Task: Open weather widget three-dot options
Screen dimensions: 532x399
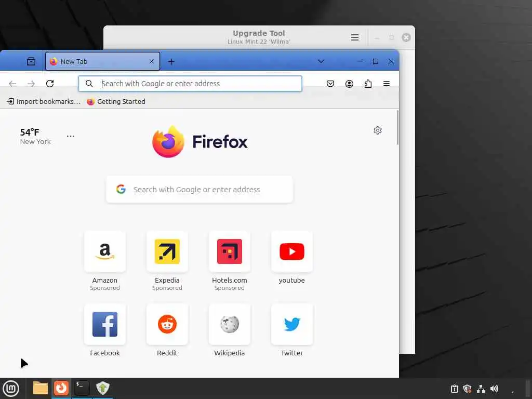Action: tap(71, 136)
